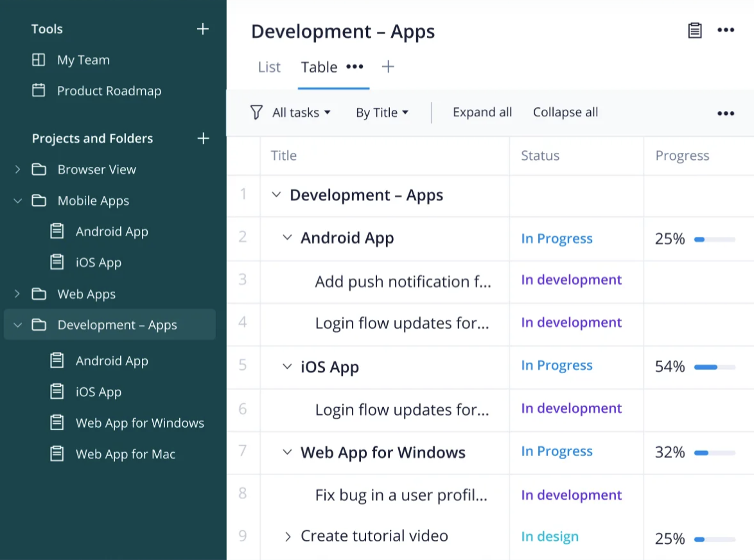Select Web App for Mac in the sidebar
This screenshot has width=754, height=560.
pos(125,454)
